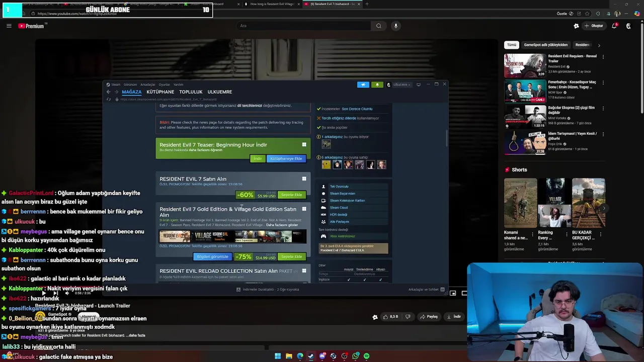This screenshot has height=362, width=644.
Task: Switch to KÜTÜPHANE tab in Steam
Action: point(160,92)
